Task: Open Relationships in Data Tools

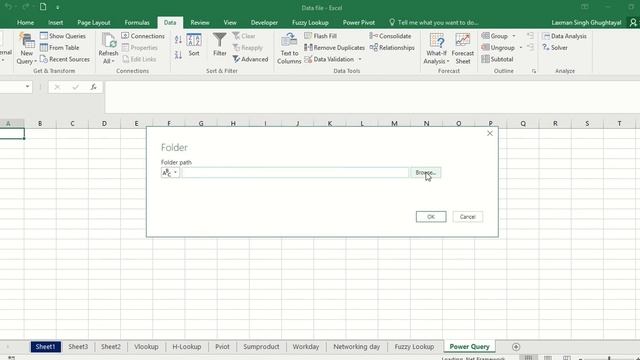Action: tap(392, 48)
